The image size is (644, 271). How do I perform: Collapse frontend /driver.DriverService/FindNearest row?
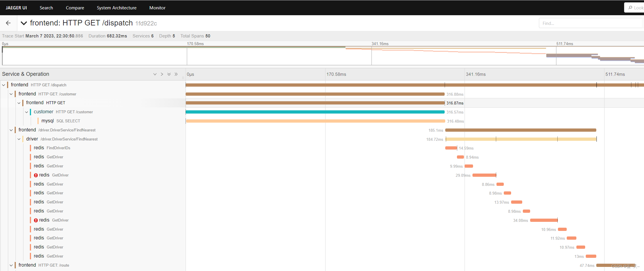(11, 130)
